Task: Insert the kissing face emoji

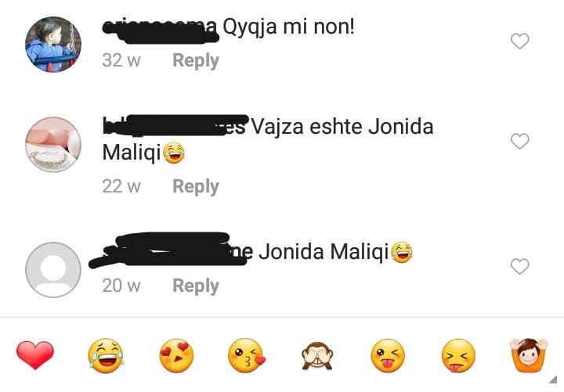Action: pos(247,355)
